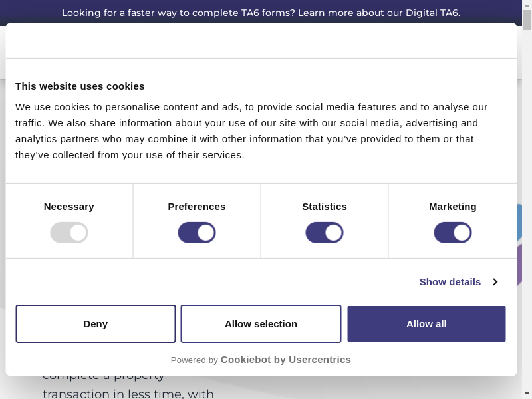The image size is (532, 399).
Task: Choose Allow selection for cookies
Action: 261,324
